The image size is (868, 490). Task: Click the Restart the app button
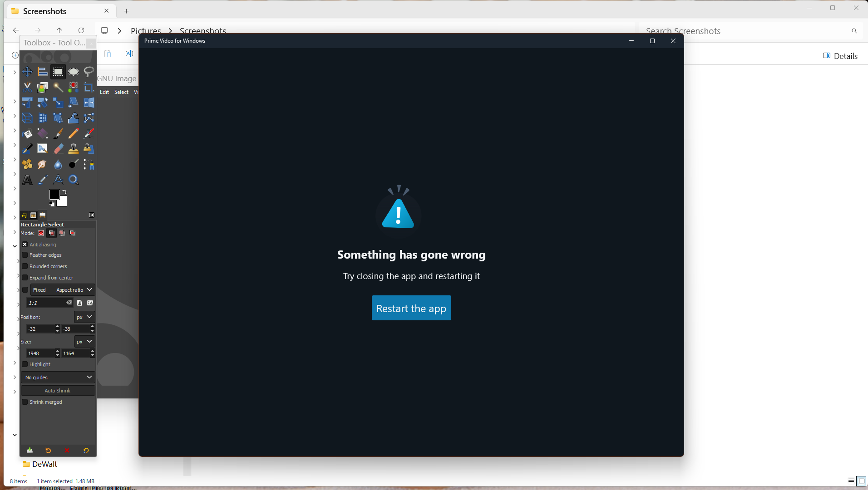411,308
